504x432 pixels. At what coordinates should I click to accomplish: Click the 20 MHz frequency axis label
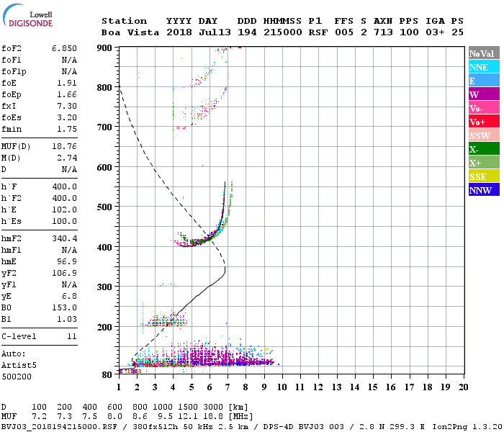(x=463, y=387)
